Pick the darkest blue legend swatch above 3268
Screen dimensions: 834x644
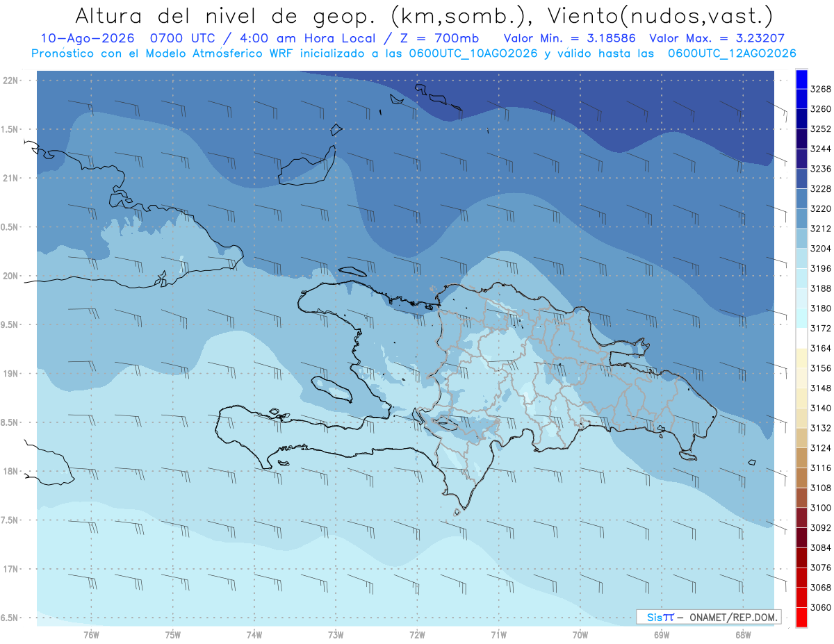click(801, 79)
